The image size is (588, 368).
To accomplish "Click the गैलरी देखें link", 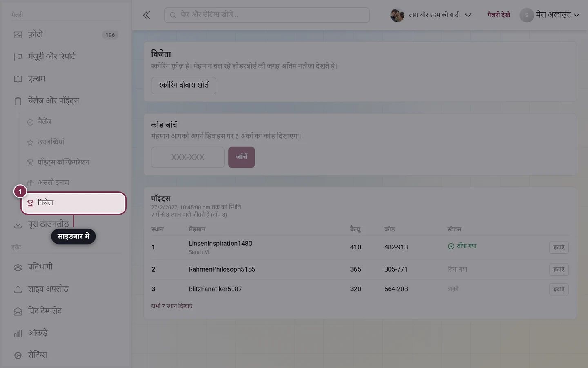I will coord(499,15).
